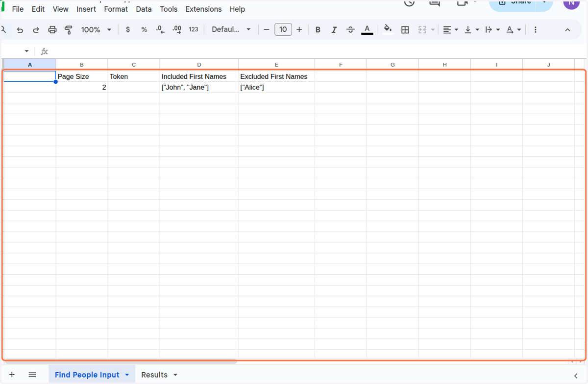Format as currency with dollar icon
Viewport: 588px width, 384px height.
[x=128, y=29]
